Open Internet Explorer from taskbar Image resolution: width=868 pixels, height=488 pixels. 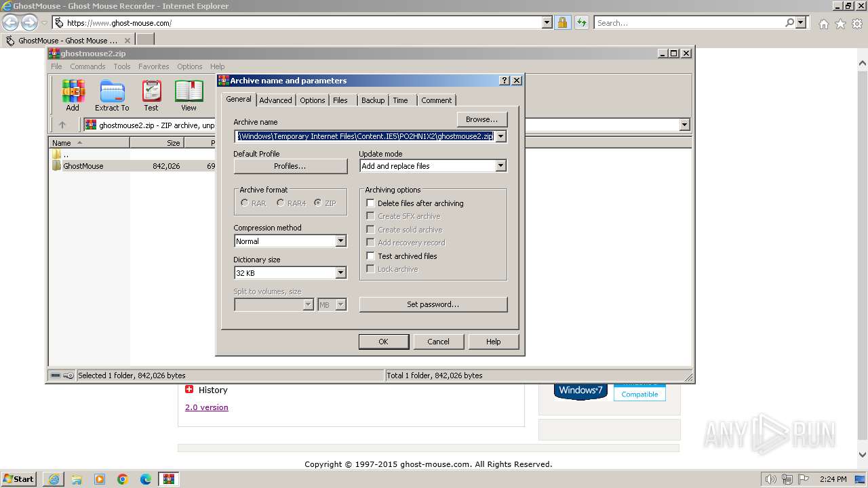pyautogui.click(x=54, y=479)
